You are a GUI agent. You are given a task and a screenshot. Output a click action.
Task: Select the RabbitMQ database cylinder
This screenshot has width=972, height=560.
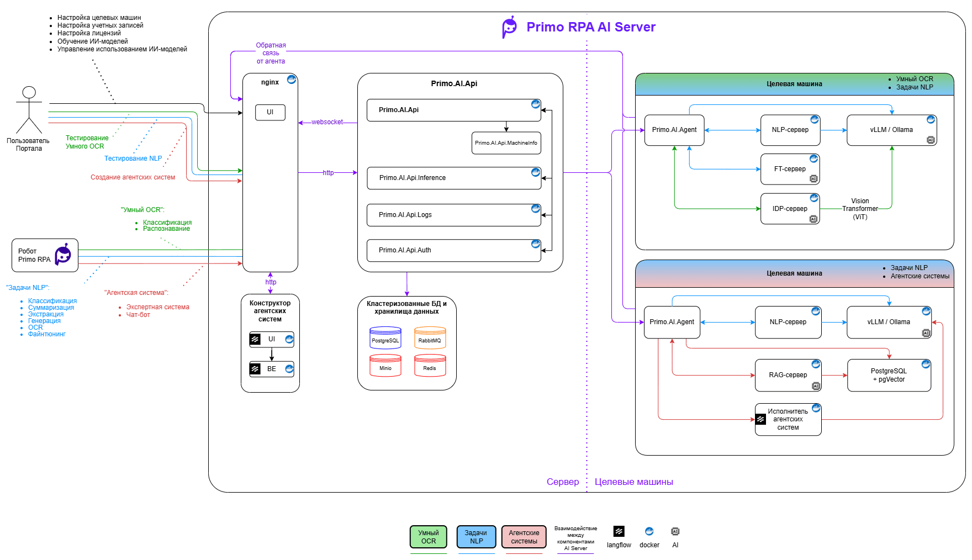pos(430,338)
